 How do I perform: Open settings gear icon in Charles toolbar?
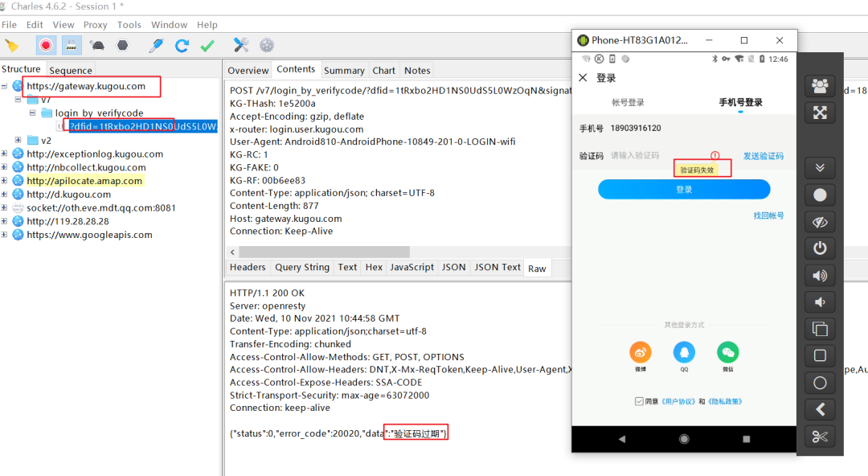pyautogui.click(x=267, y=46)
